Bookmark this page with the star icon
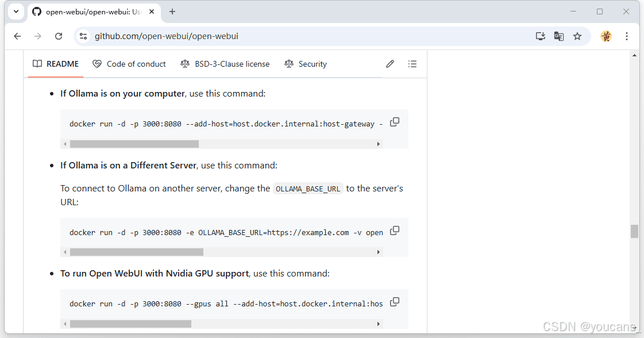The width and height of the screenshot is (644, 338). coord(577,36)
